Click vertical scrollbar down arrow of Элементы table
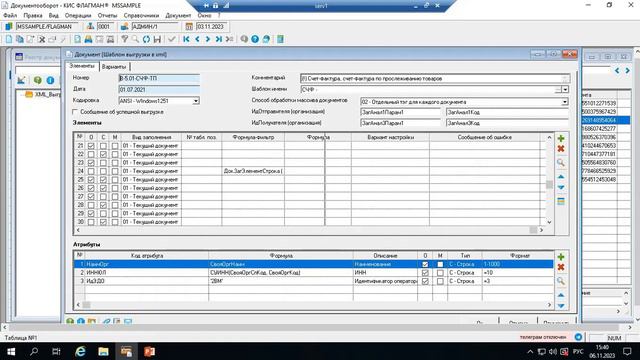This screenshot has height=360, width=640. (549, 222)
